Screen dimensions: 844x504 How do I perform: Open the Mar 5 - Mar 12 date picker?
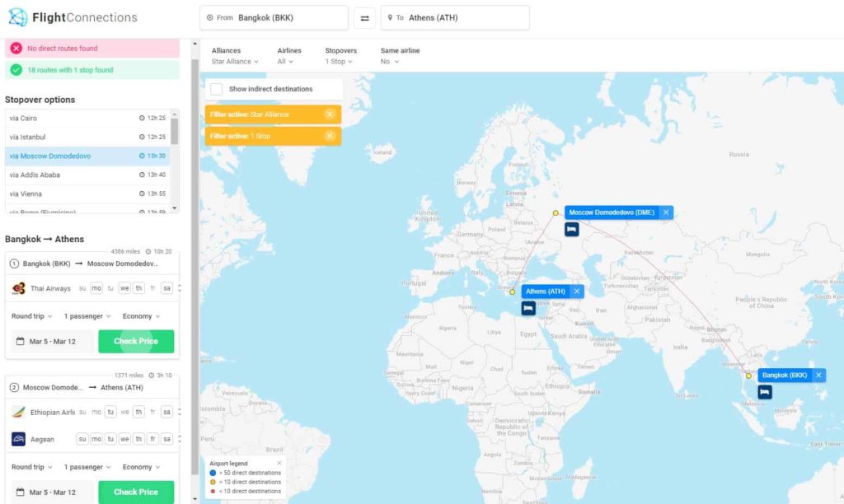pos(52,341)
